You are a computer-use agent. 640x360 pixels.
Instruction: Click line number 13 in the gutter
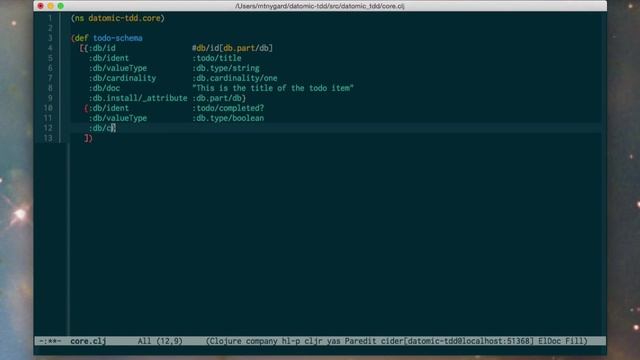point(48,138)
